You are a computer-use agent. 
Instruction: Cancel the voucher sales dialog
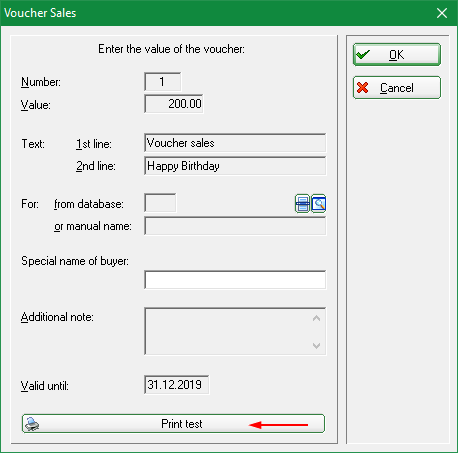tap(397, 88)
